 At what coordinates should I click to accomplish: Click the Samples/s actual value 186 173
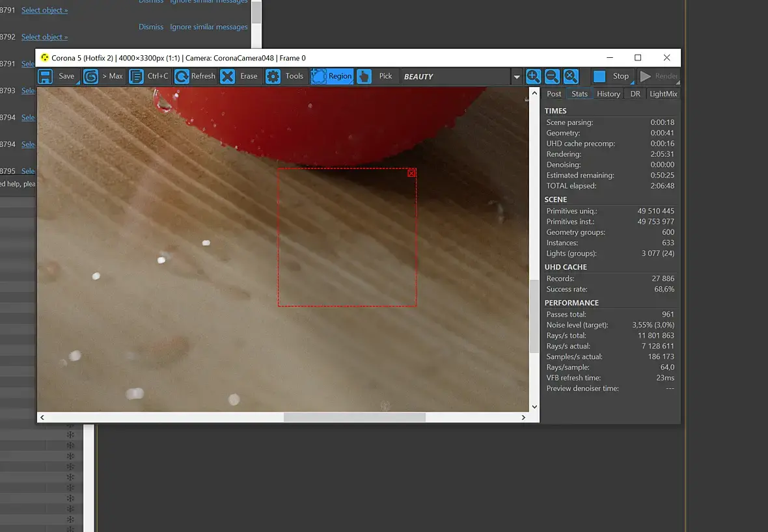tap(661, 357)
